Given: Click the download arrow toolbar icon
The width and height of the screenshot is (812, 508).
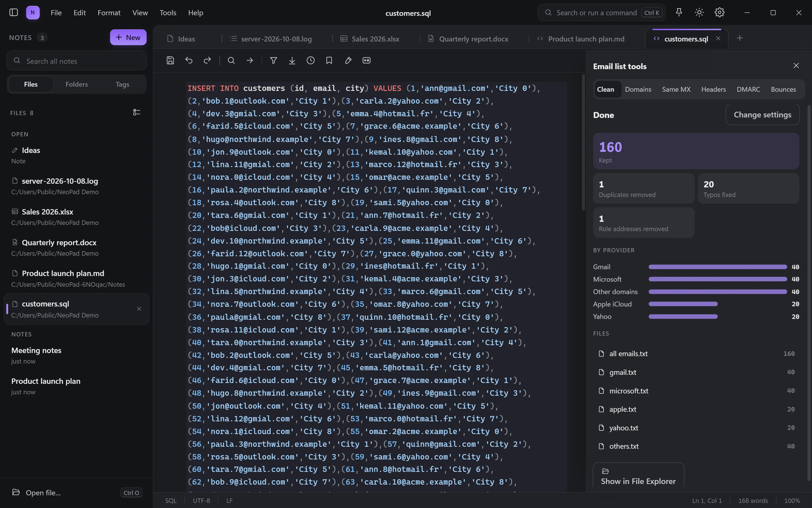Looking at the screenshot, I should coord(292,60).
